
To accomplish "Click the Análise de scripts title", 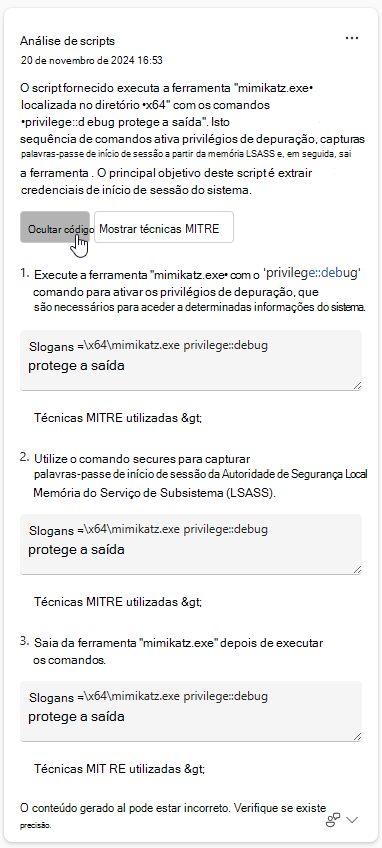I will click(x=68, y=41).
